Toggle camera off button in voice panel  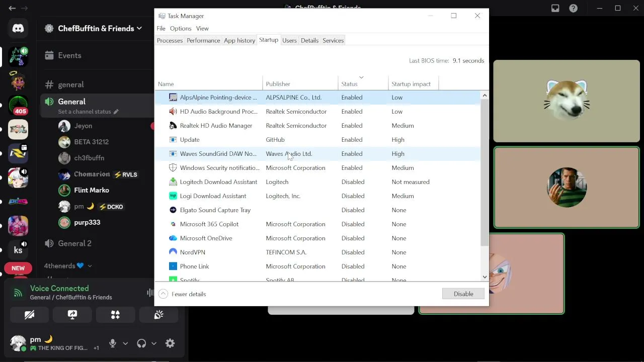(x=30, y=315)
